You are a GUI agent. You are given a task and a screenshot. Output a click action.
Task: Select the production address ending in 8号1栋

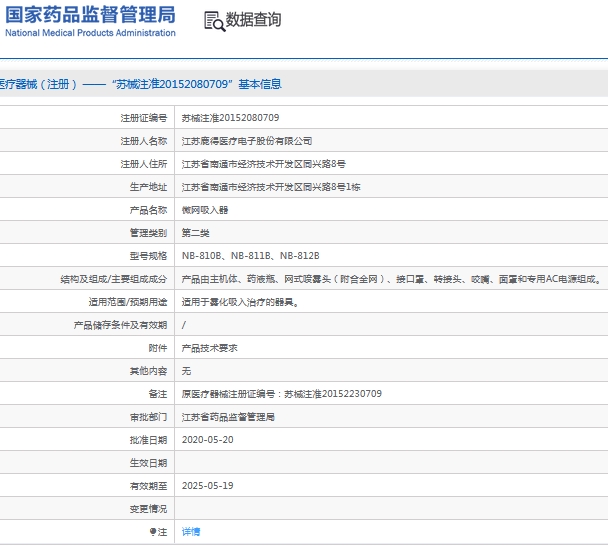(271, 187)
